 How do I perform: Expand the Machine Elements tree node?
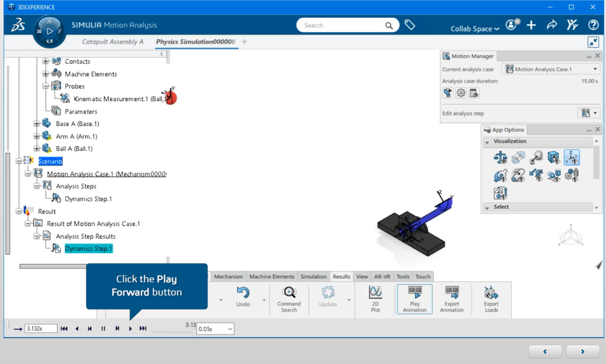(x=46, y=73)
